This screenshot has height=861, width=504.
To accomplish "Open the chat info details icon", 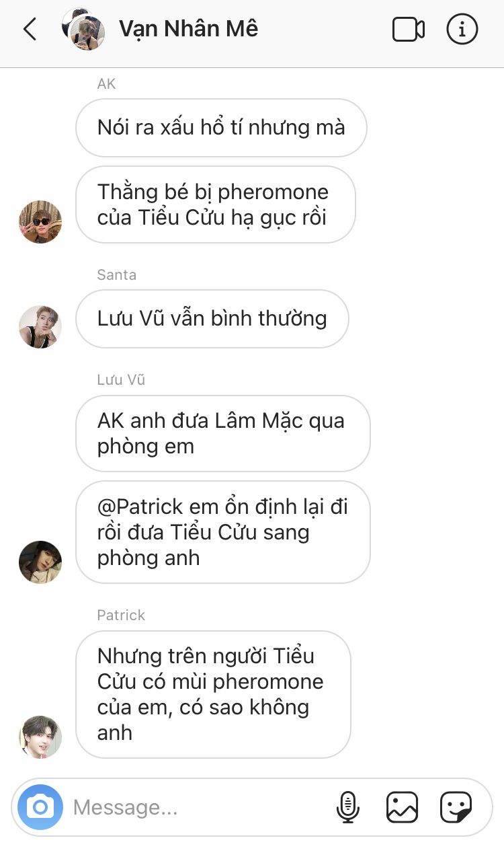I will coord(462,30).
